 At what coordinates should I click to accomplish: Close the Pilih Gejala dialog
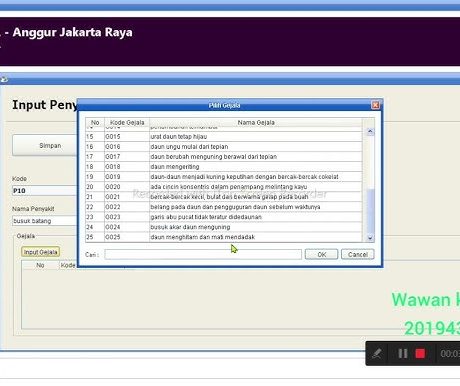(375, 105)
